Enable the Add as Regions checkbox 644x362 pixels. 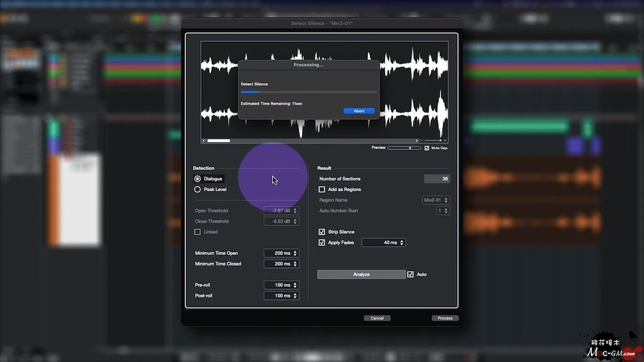click(322, 189)
